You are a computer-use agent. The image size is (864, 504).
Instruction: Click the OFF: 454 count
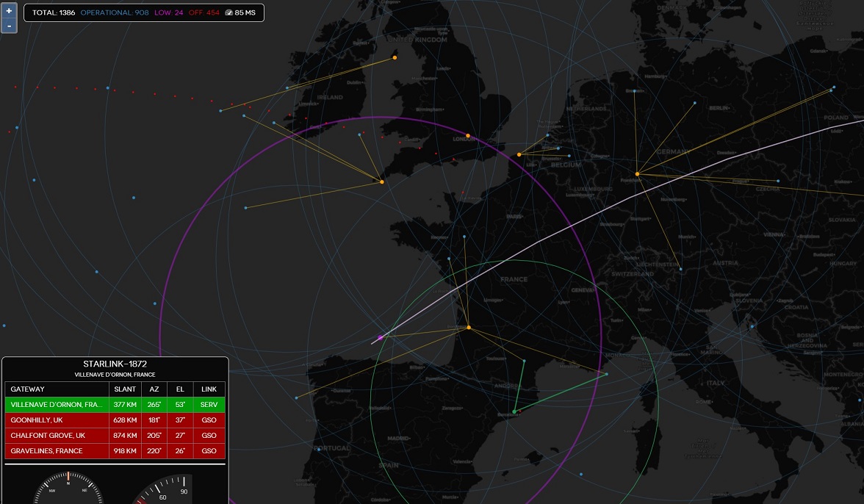pyautogui.click(x=204, y=12)
